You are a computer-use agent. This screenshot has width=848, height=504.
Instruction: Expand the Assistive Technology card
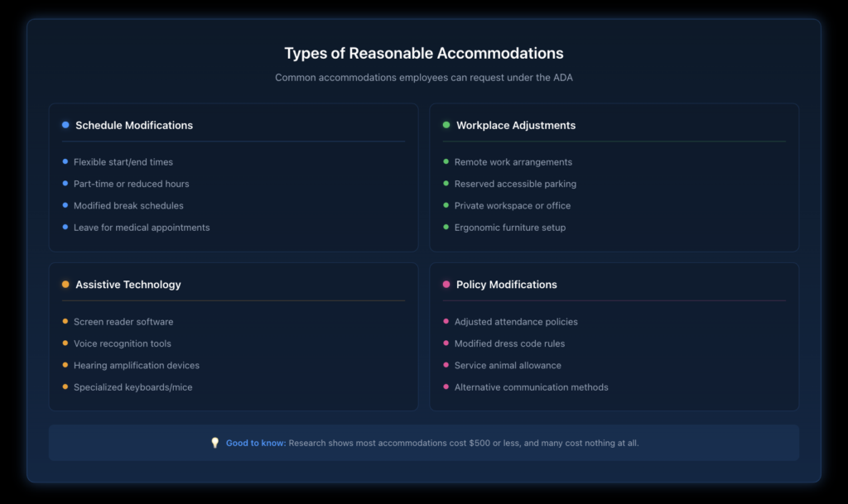point(127,284)
